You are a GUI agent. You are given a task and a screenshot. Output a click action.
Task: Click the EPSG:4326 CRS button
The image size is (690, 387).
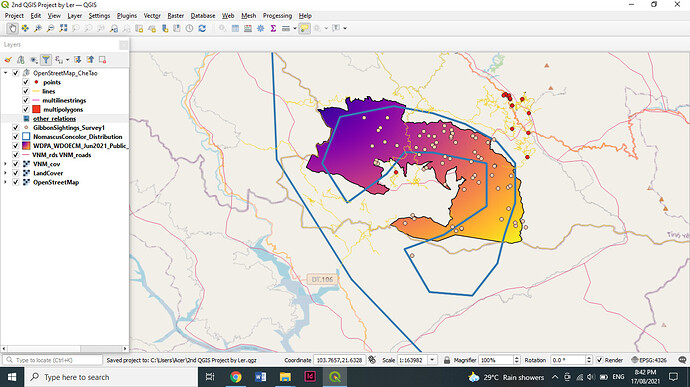click(649, 360)
